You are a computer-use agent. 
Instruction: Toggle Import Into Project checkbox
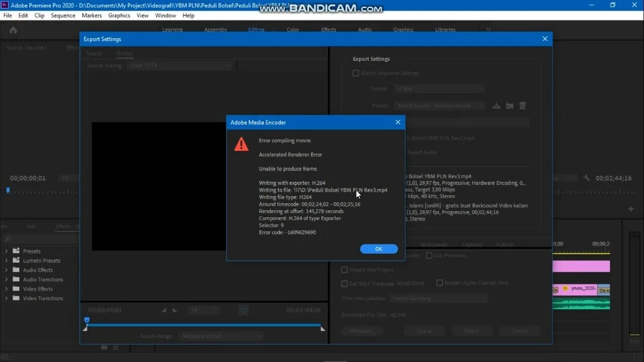click(x=345, y=269)
